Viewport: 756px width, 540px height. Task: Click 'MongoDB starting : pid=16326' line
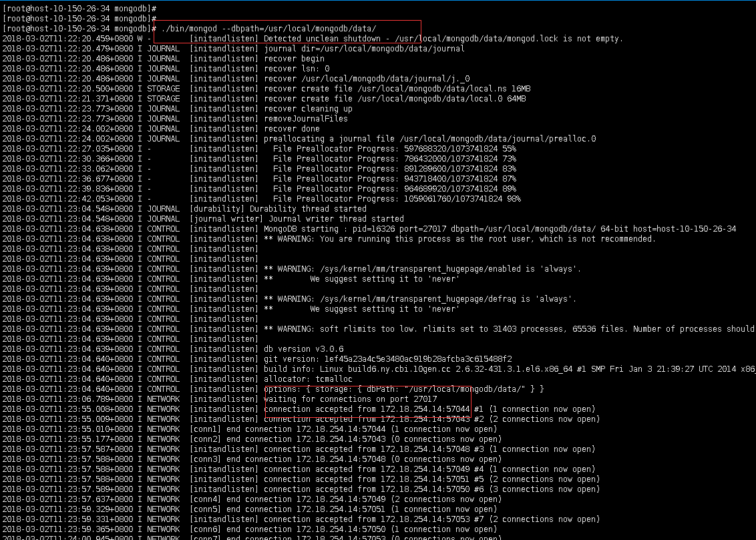pyautogui.click(x=369, y=229)
